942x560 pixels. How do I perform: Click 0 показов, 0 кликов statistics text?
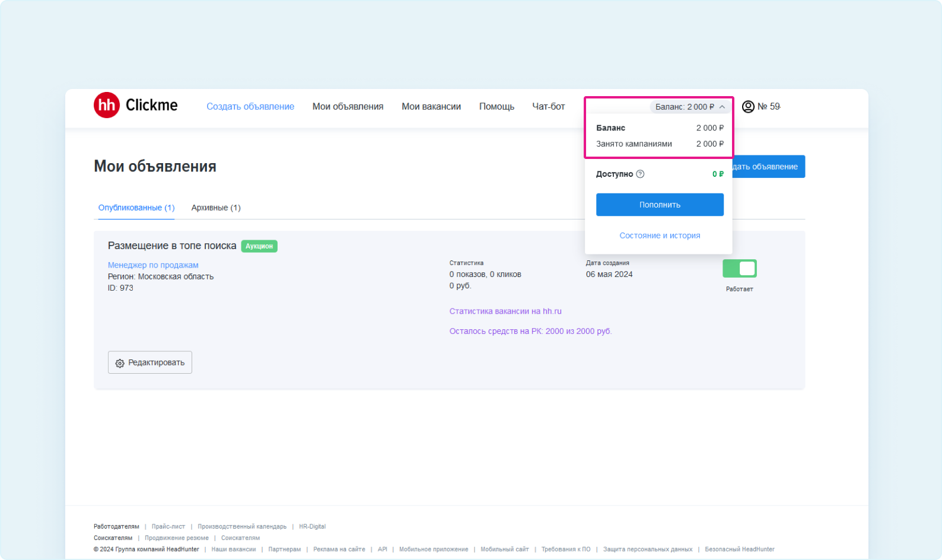click(x=485, y=274)
